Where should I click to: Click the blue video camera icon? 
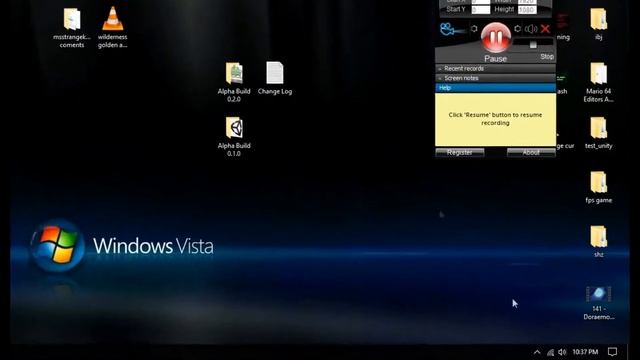pyautogui.click(x=451, y=29)
